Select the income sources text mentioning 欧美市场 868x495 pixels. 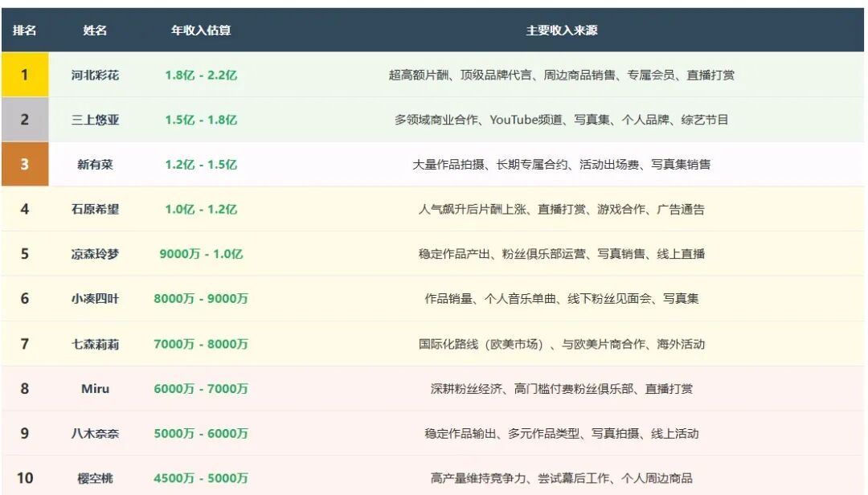(x=561, y=344)
